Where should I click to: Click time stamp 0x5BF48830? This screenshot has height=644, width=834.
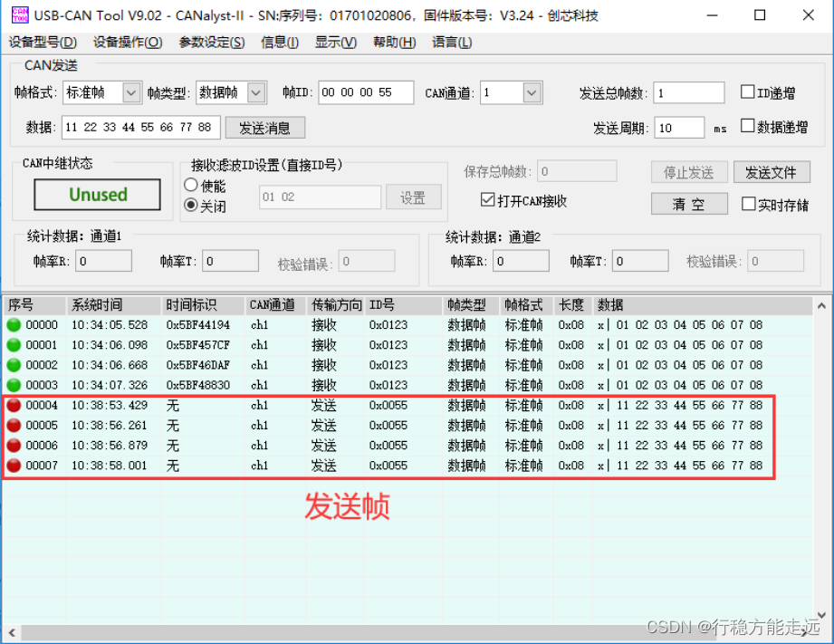pyautogui.click(x=198, y=385)
